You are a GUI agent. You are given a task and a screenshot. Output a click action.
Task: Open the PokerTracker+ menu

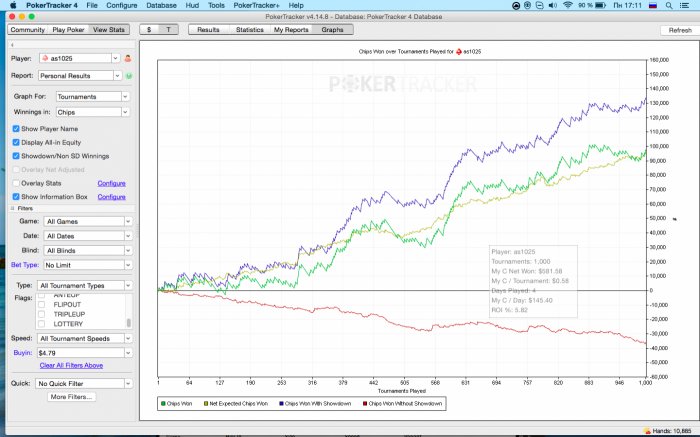(x=256, y=5)
